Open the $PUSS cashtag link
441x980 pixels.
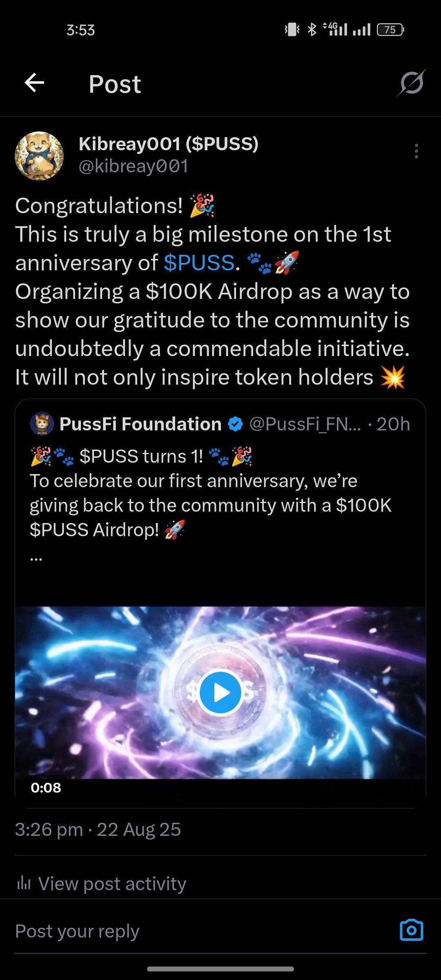tap(199, 263)
